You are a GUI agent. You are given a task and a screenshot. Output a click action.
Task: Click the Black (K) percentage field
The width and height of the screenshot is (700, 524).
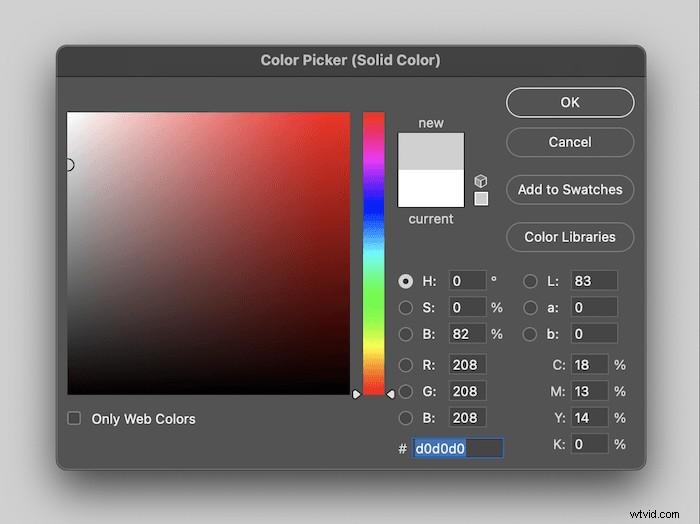589,443
